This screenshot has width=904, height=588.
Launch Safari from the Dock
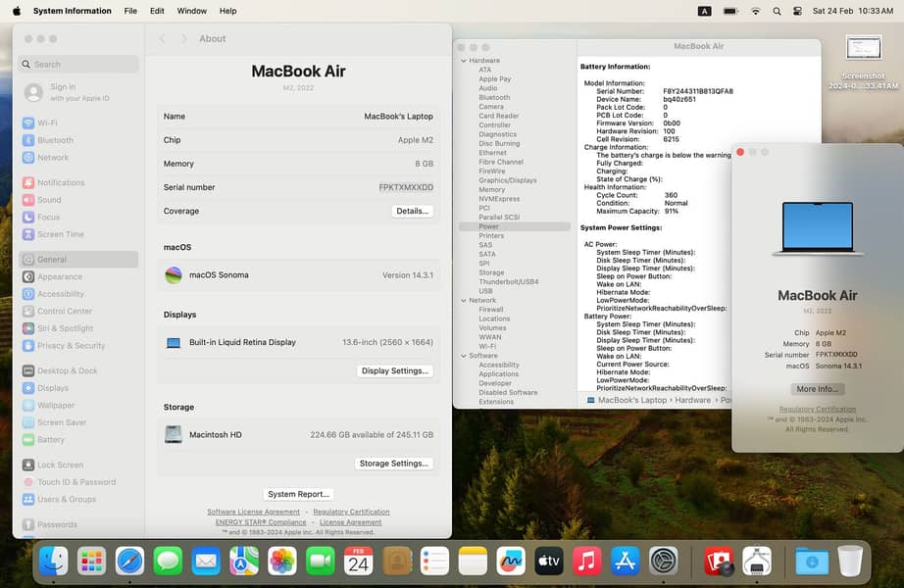pos(129,561)
